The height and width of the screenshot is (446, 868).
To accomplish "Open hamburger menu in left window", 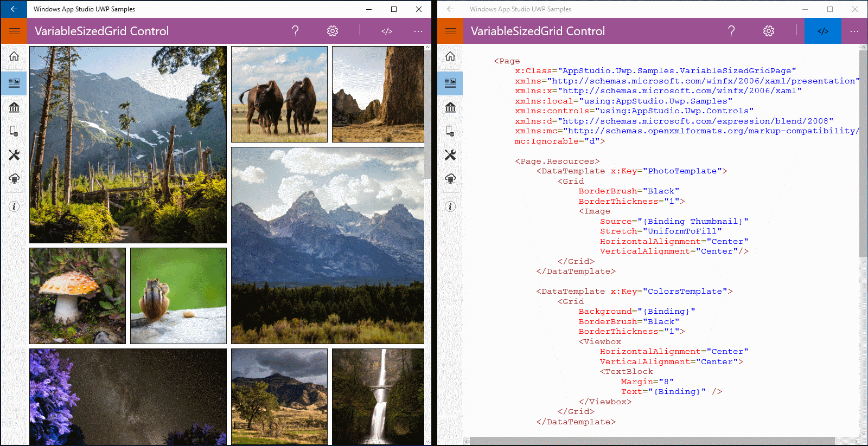I will [14, 31].
